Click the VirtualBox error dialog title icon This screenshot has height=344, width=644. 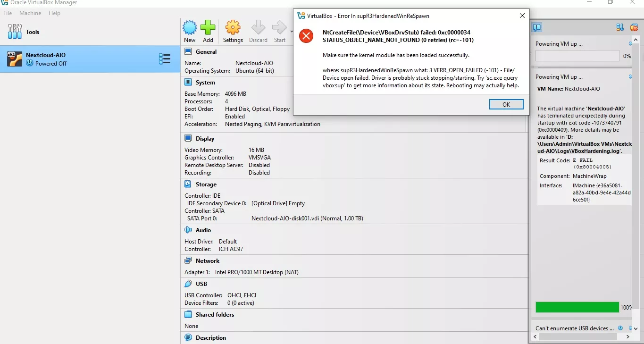[301, 16]
